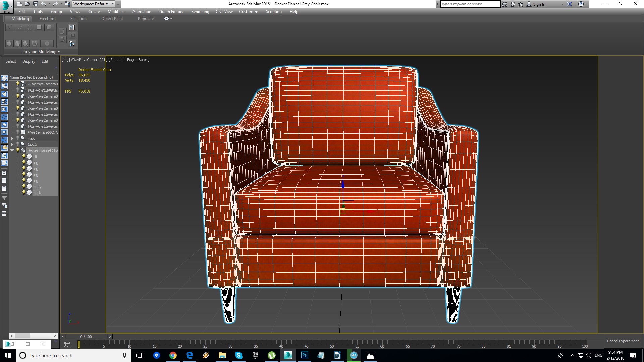The height and width of the screenshot is (362, 644).
Task: Click the Redo arrow icon
Action: (x=55, y=4)
